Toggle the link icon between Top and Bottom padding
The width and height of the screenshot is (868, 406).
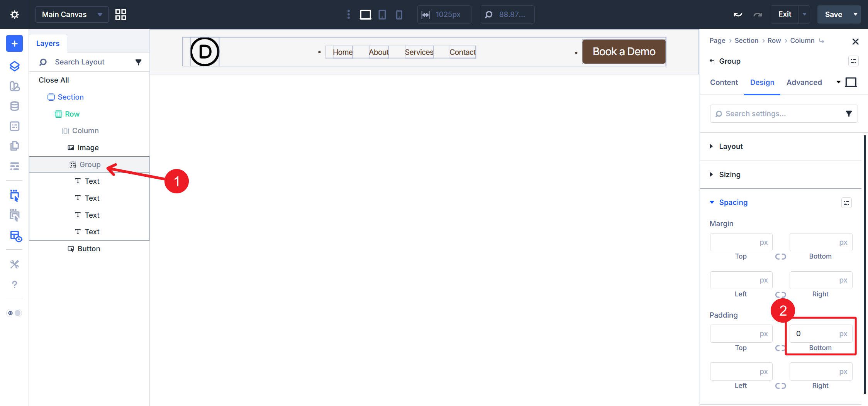(781, 347)
